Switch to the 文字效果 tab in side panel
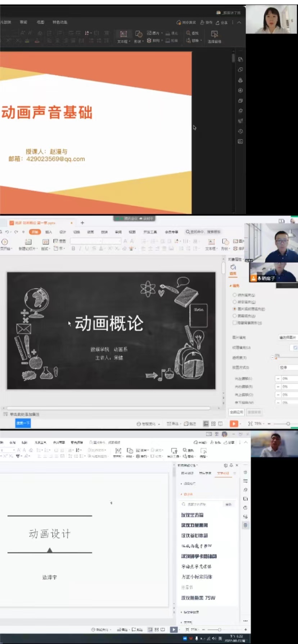Viewport: 298px width, 644px height. click(223, 473)
